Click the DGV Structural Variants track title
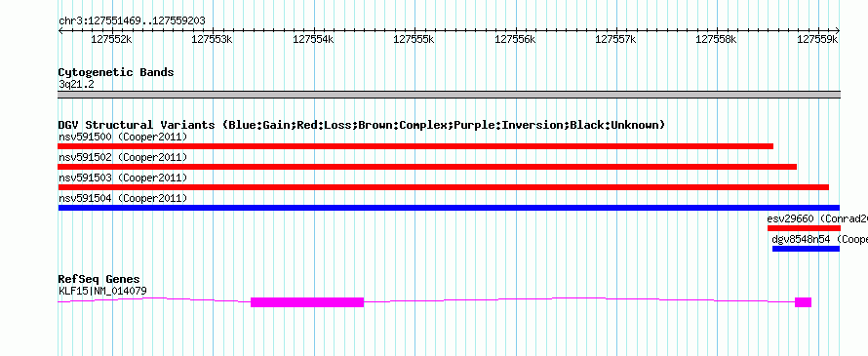 point(362,125)
